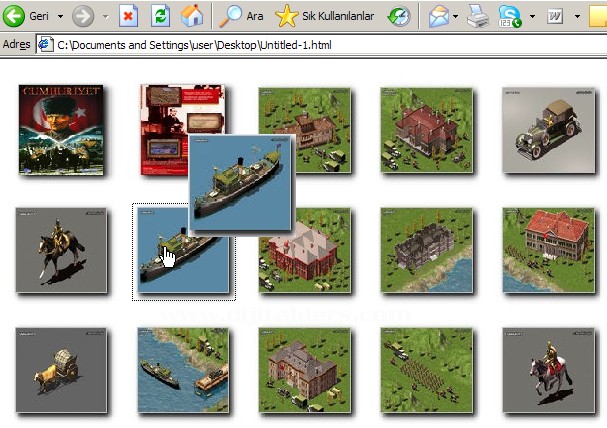Click the yellow folder icon at toolbar edge

598,16
